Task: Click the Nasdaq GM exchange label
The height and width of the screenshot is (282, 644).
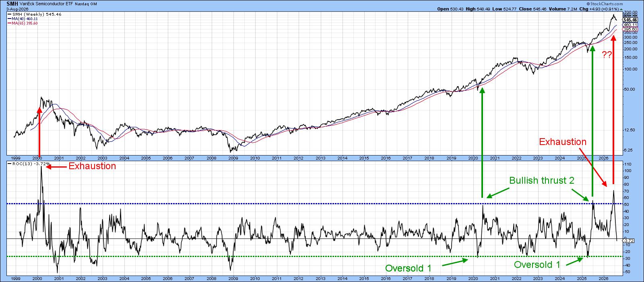Action: click(86, 4)
